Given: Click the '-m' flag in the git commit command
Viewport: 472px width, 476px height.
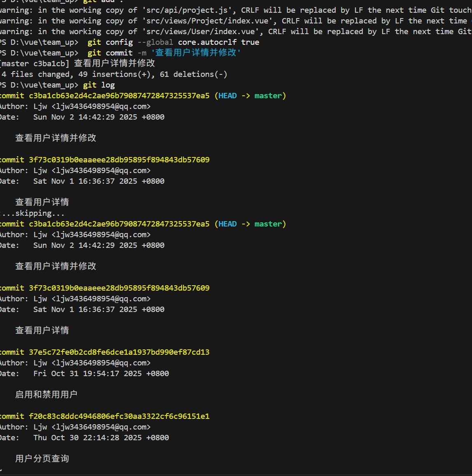Looking at the screenshot, I should pyautogui.click(x=142, y=53).
